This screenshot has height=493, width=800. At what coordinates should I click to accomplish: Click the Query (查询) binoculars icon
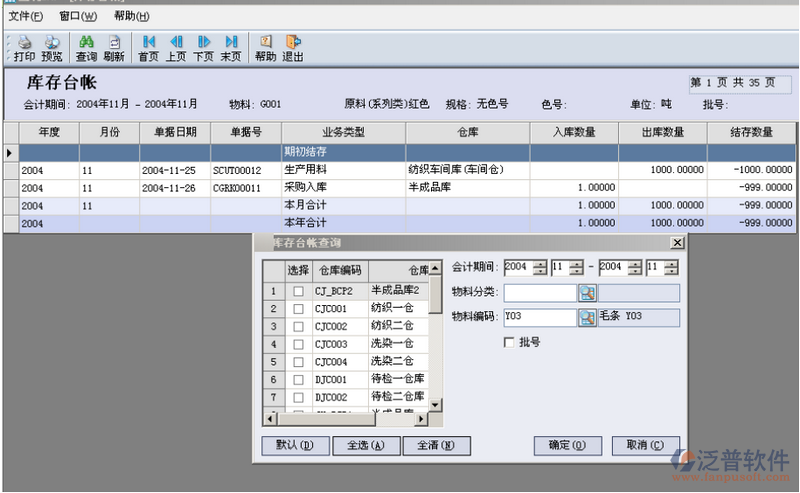[x=86, y=47]
